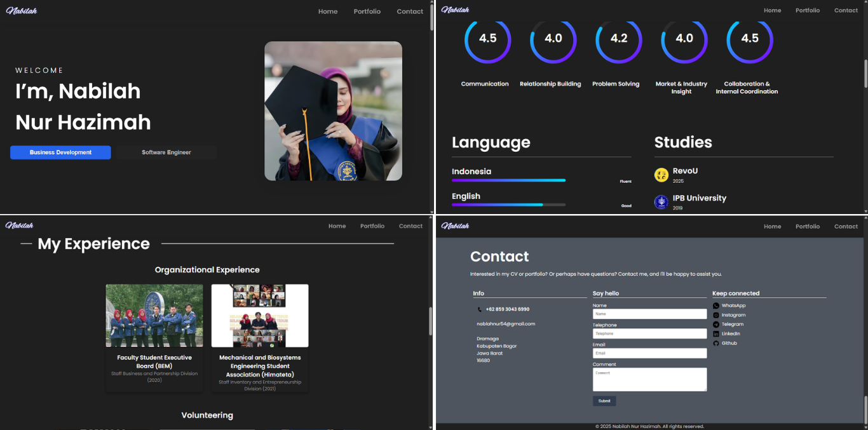Open the Himateta association group photo
The width and height of the screenshot is (868, 430).
pyautogui.click(x=260, y=316)
